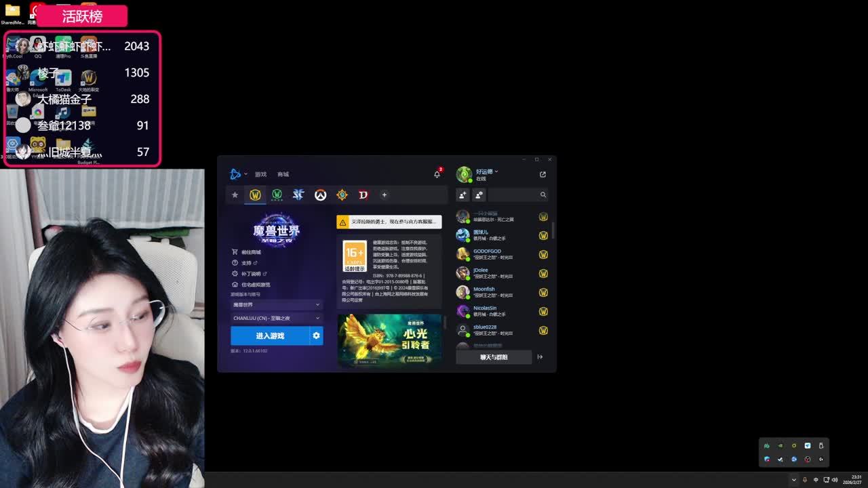Open the Battle.net logo menu
Viewport: 868px width, 488px height.
(x=237, y=174)
